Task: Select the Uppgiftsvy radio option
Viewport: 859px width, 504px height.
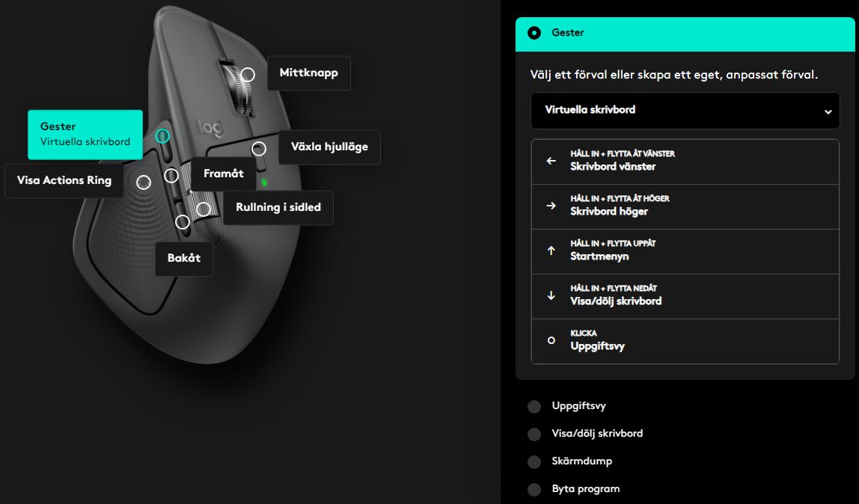Action: coord(534,407)
